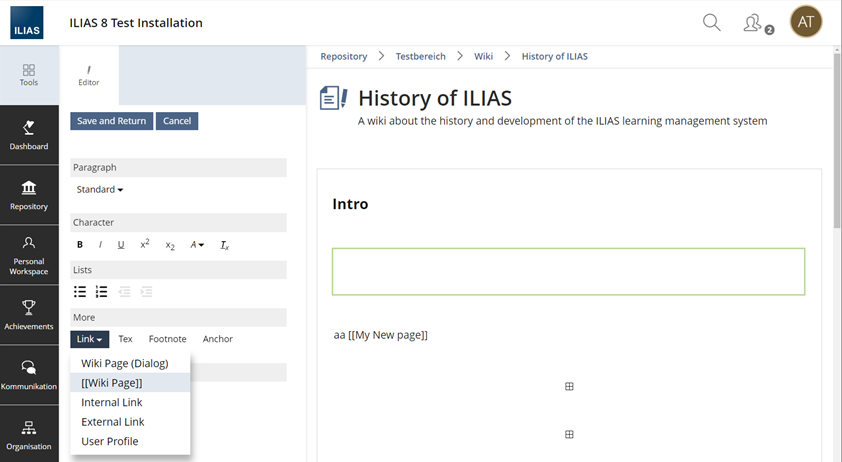
Task: Toggle italic character formatting
Action: [x=100, y=245]
